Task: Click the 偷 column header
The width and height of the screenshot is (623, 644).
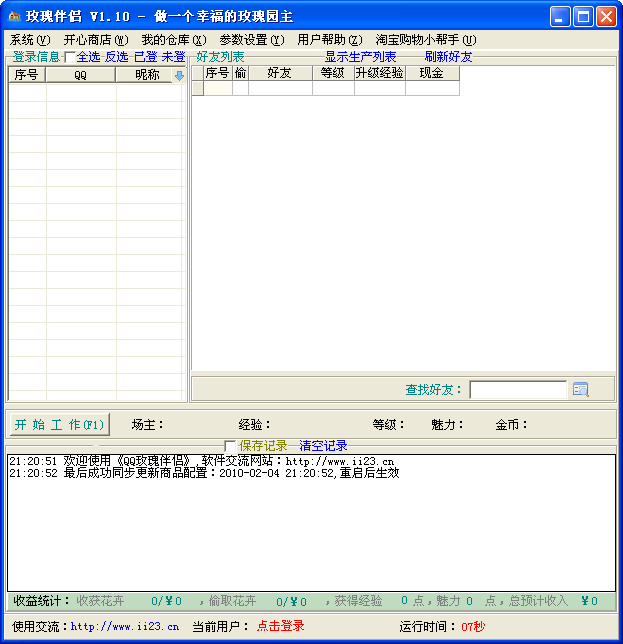Action: (240, 73)
